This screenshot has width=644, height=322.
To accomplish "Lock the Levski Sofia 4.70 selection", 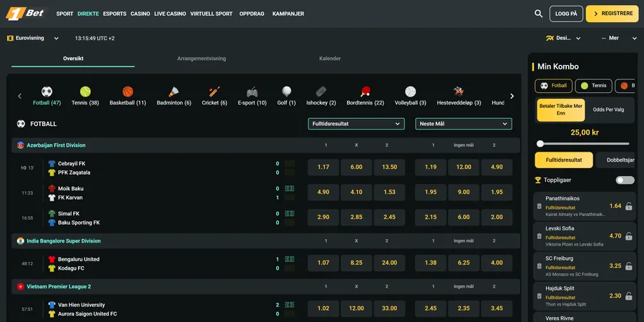I will (628, 236).
